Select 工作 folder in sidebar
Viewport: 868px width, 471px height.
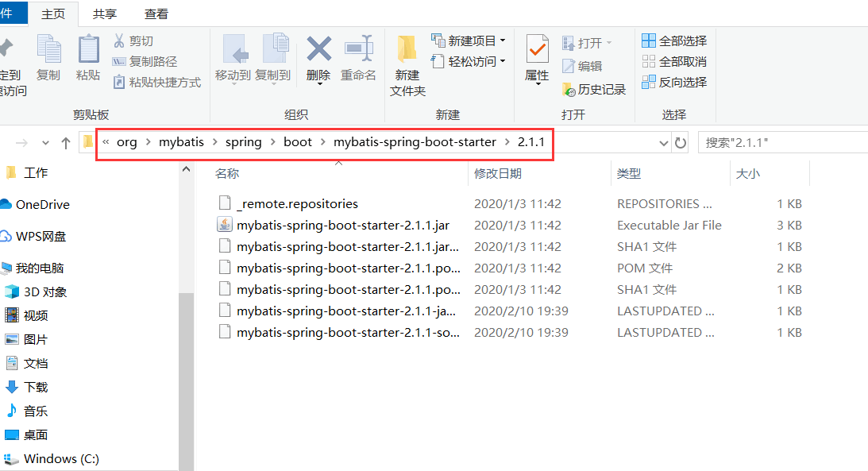point(26,173)
